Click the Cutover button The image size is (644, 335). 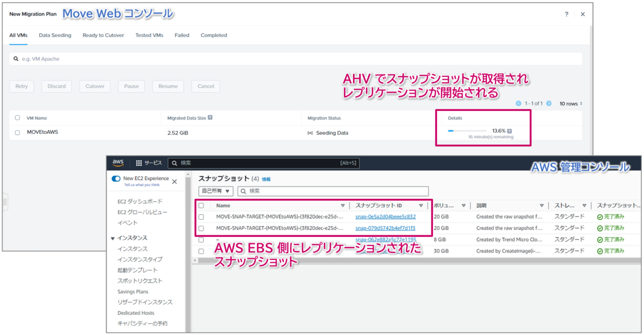click(95, 86)
